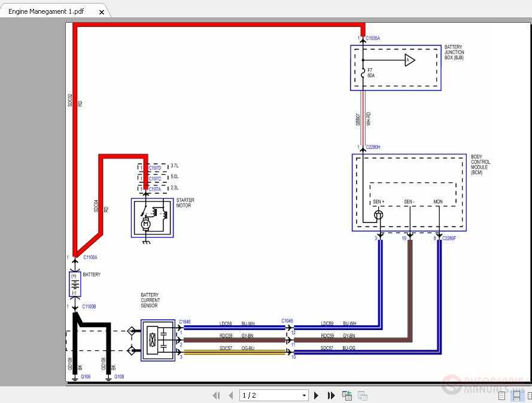The image size is (532, 403).
Task: Click the SDC02 wire label
Action: pyautogui.click(x=70, y=100)
